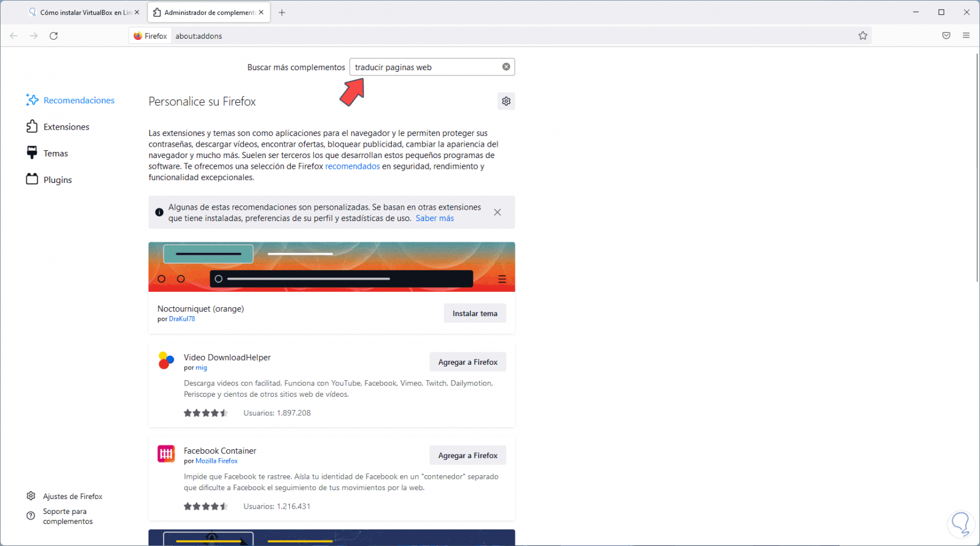This screenshot has height=546, width=980.
Task: Open author DraKul78 profile
Action: [182, 319]
